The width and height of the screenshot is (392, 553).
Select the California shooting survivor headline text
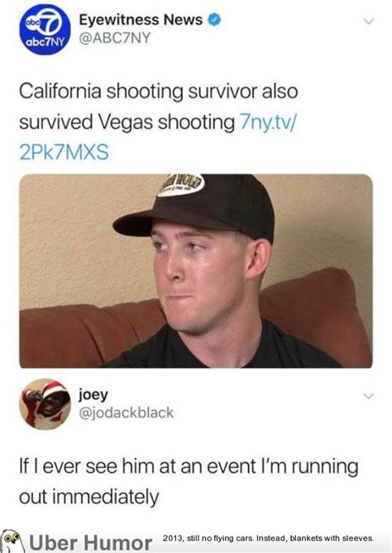159,91
